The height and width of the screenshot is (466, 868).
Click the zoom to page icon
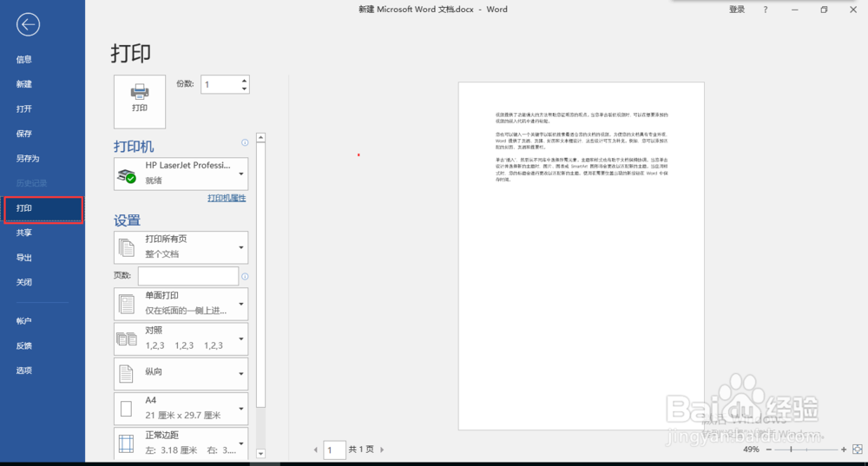pyautogui.click(x=858, y=450)
